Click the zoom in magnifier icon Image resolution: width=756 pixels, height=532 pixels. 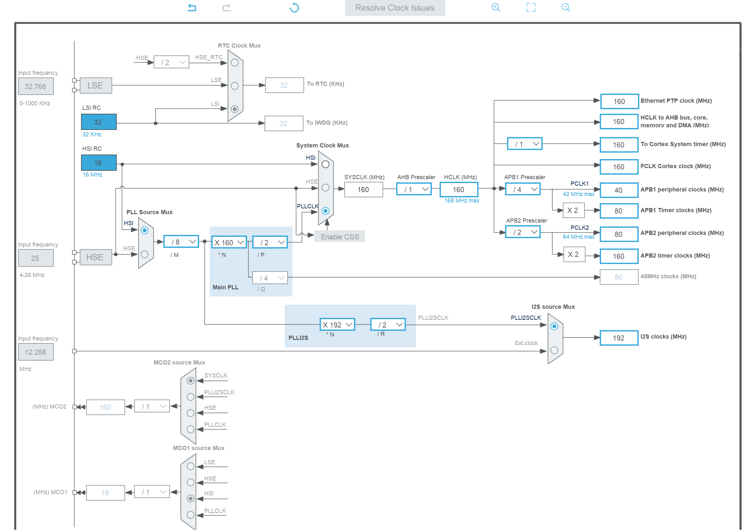496,7
